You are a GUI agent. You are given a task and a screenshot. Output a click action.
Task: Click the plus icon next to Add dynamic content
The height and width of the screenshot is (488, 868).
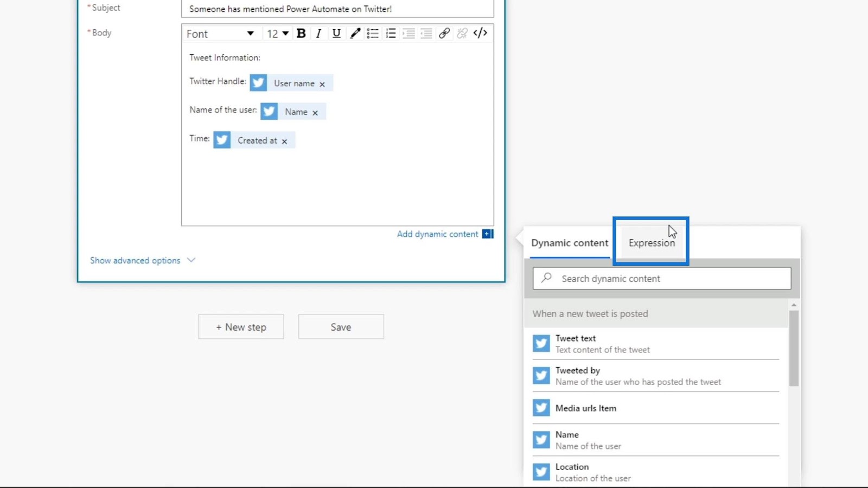[x=488, y=234]
